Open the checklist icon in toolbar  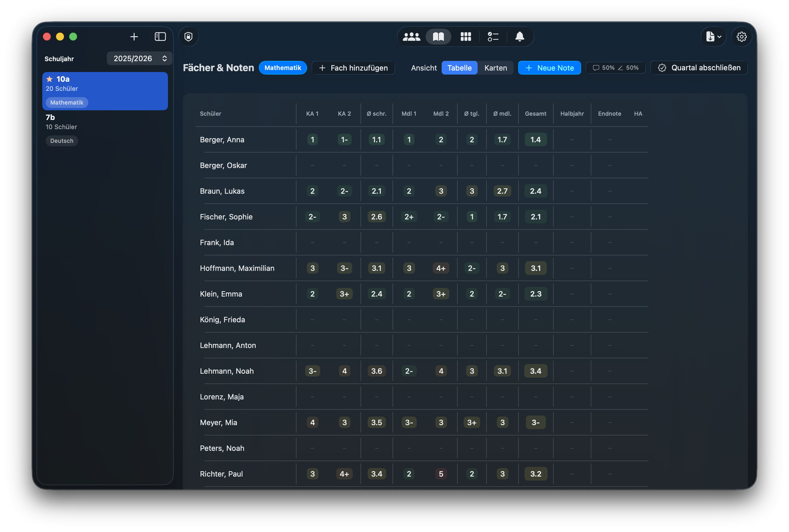pos(493,37)
